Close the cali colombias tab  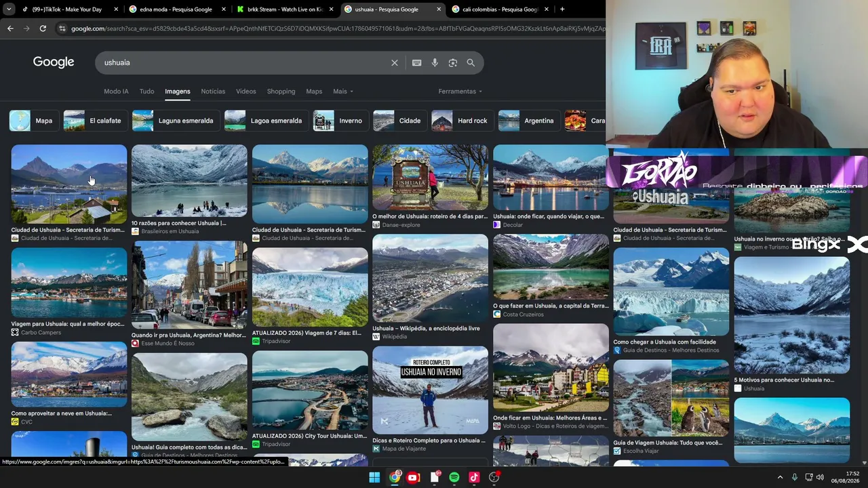tap(547, 9)
